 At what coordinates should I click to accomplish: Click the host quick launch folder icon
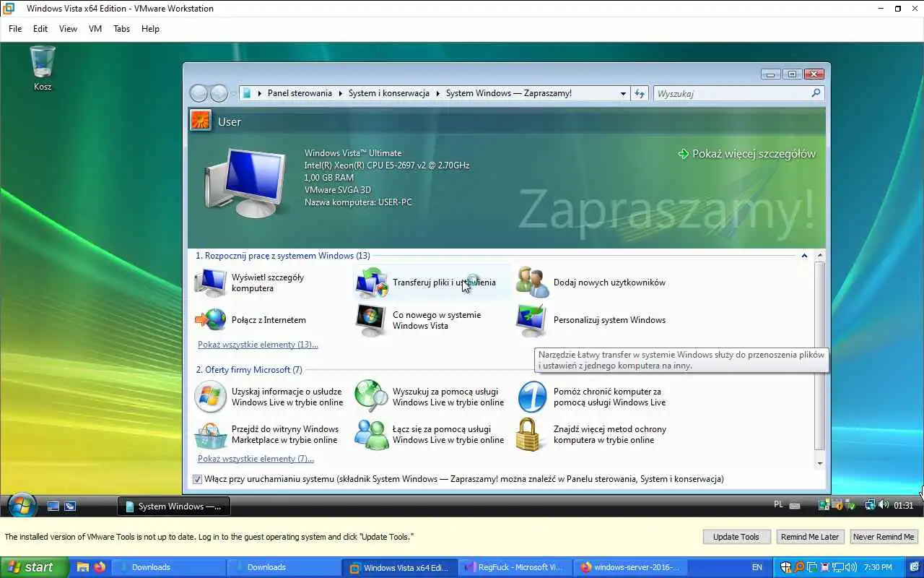pos(83,567)
